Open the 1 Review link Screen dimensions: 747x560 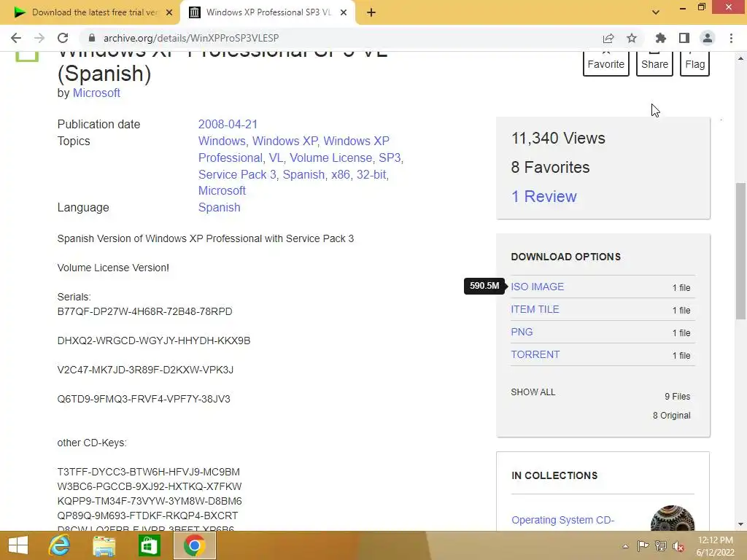(x=543, y=196)
